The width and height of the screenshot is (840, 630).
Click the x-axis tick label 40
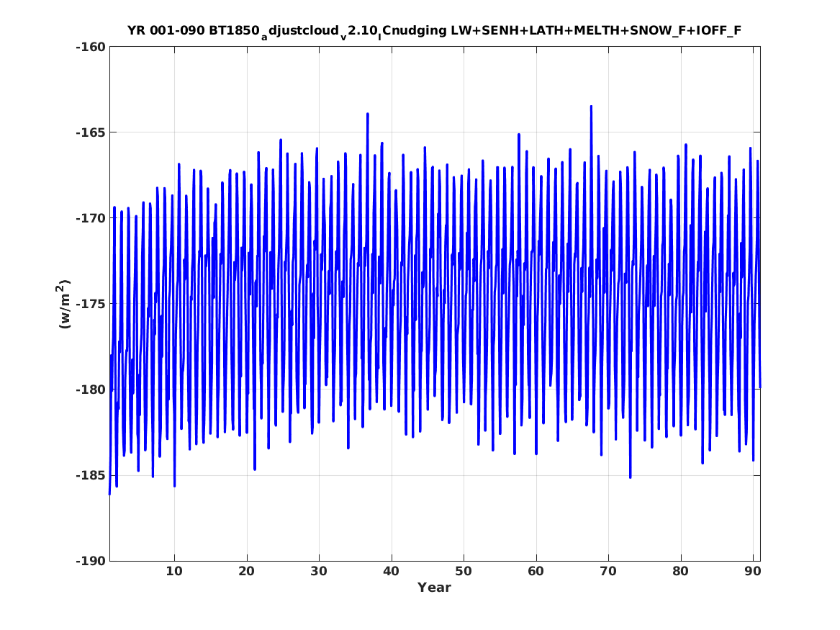[391, 572]
